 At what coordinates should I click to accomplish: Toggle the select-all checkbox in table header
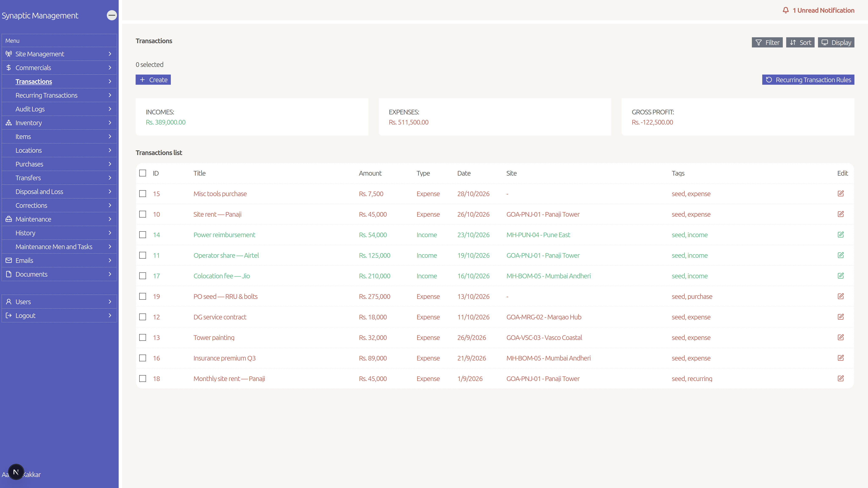pos(143,173)
